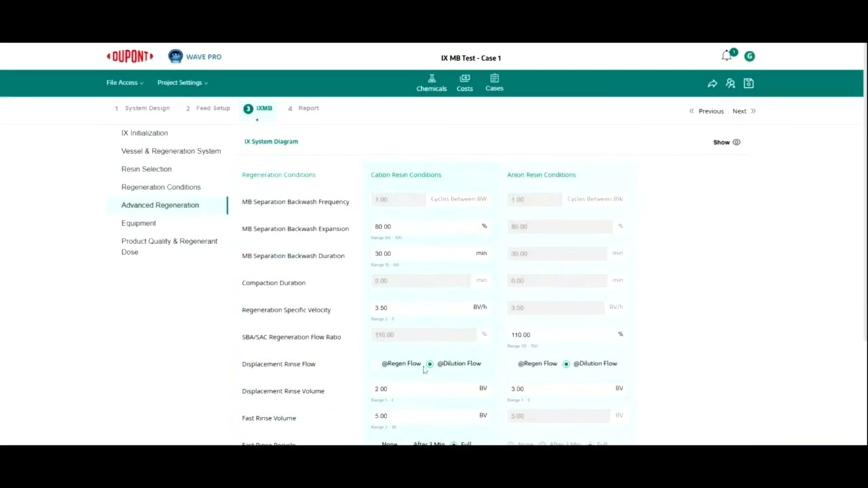The height and width of the screenshot is (488, 868).
Task: Go to step 4 Report
Action: pyautogui.click(x=303, y=108)
